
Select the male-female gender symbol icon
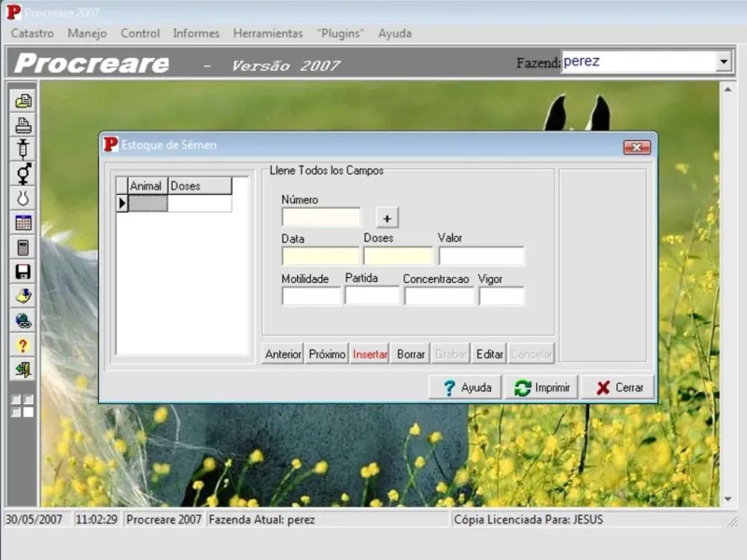(x=22, y=174)
